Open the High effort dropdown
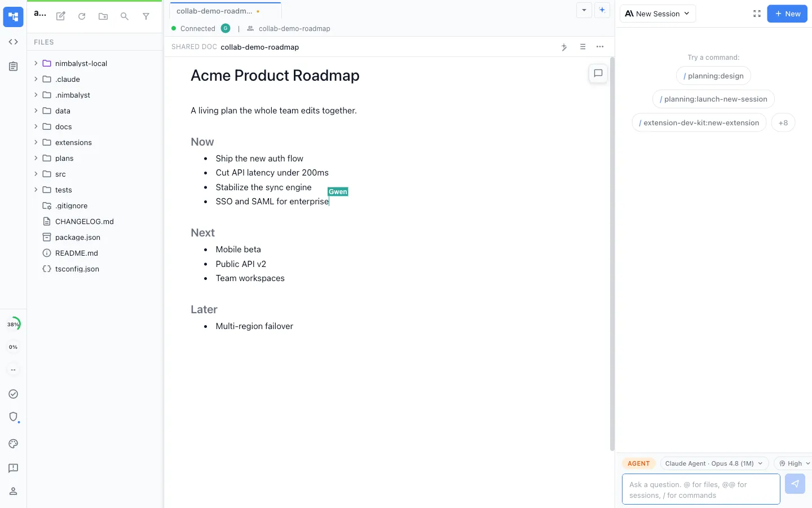812x508 pixels. pos(794,463)
